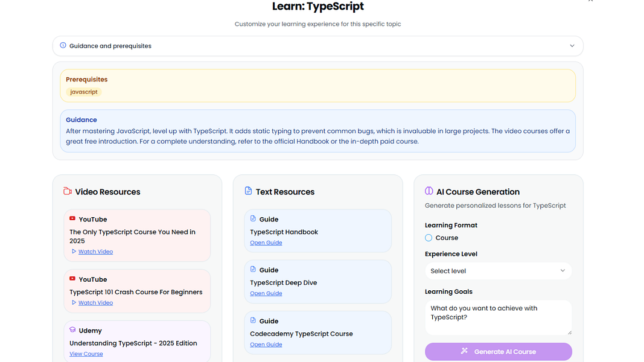The image size is (644, 362).
Task: Collapse the Guidance and prerequisites section
Action: [572, 46]
